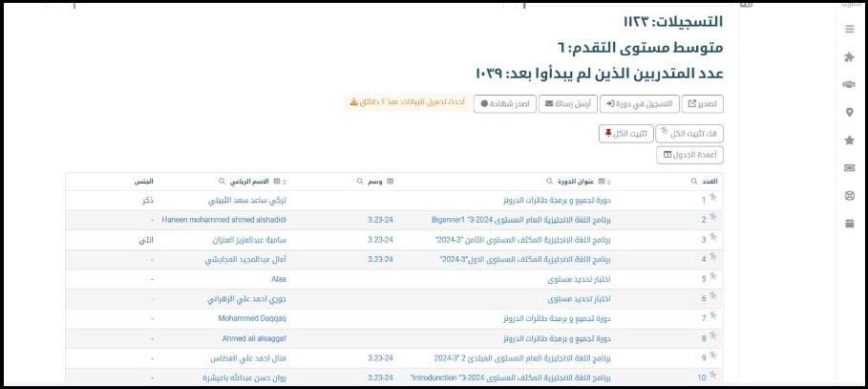Open the handshake icon in the sidebar
868x389 pixels.
(849, 85)
